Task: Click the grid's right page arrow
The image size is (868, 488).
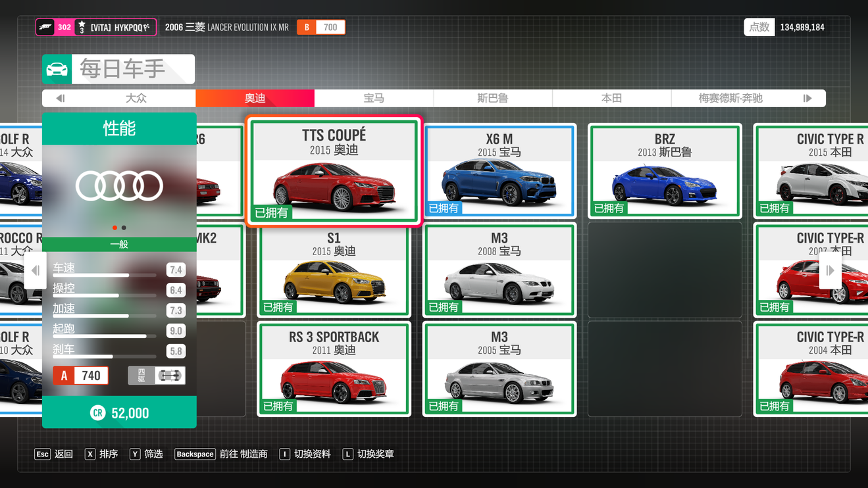Action: [x=830, y=270]
